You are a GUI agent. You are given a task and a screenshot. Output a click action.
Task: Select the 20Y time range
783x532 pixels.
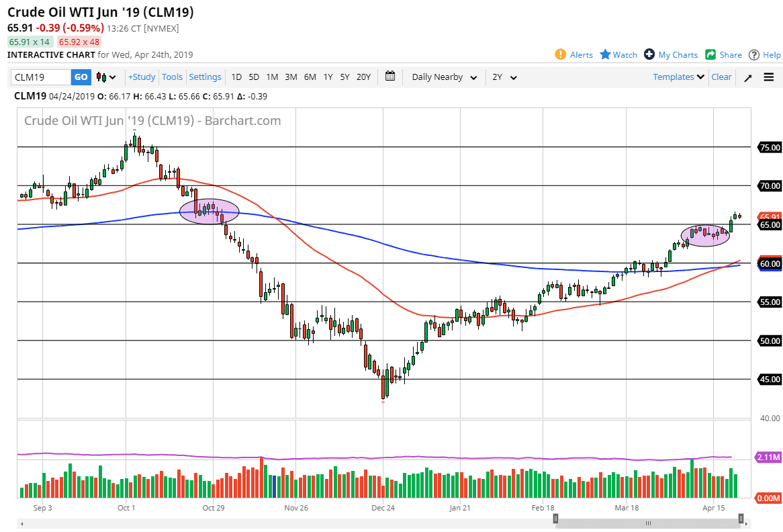363,77
